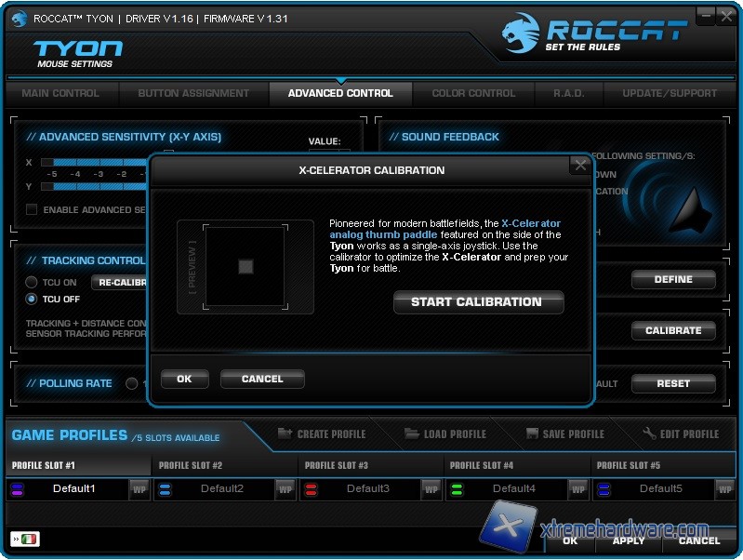Close the X-Celerator Calibration dialog
This screenshot has height=560, width=743.
click(x=580, y=167)
